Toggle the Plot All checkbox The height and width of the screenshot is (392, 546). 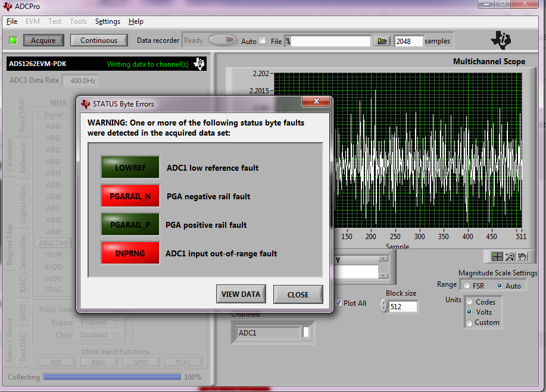pos(338,303)
